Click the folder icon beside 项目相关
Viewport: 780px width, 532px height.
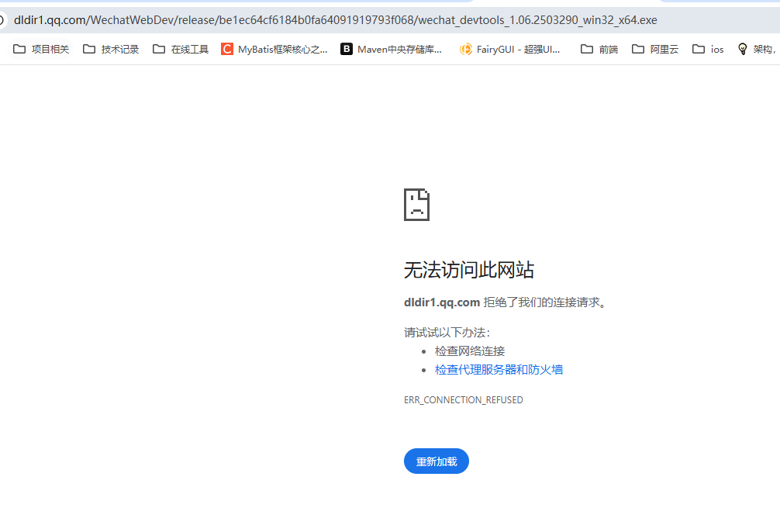(x=19, y=49)
